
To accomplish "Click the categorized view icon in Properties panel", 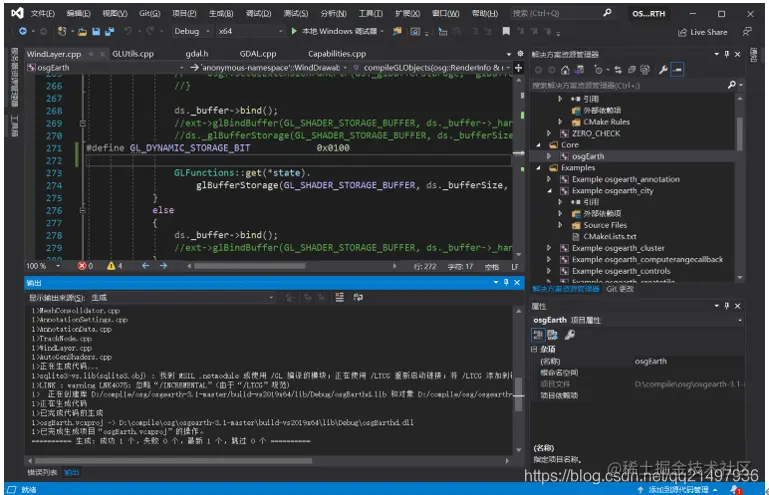I will 538,335.
